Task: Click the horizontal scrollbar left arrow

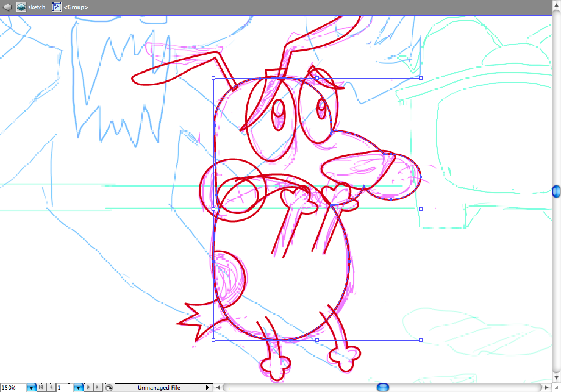Action: 218,387
